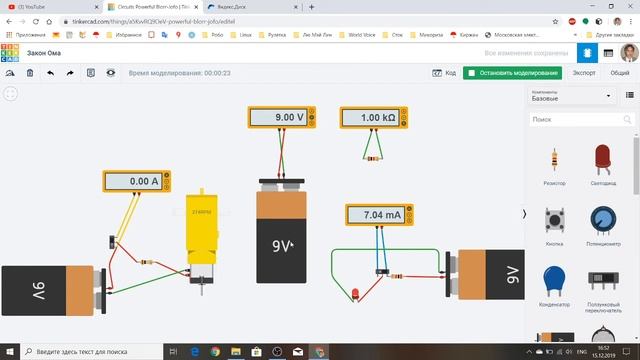This screenshot has height=360, width=640.
Task: Open the Chrome three-dot menu
Action: [631, 22]
